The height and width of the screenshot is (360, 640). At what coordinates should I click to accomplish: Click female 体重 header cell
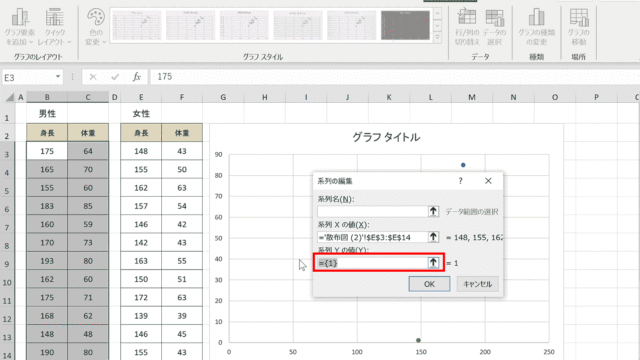[x=182, y=133]
